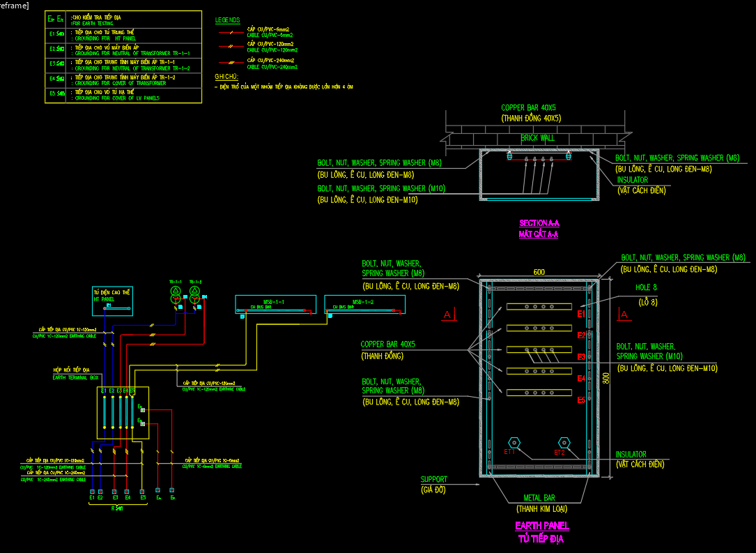Viewport: 756px width, 553px height.
Task: Select the HOLE 8 annotation label
Action: pyautogui.click(x=646, y=287)
